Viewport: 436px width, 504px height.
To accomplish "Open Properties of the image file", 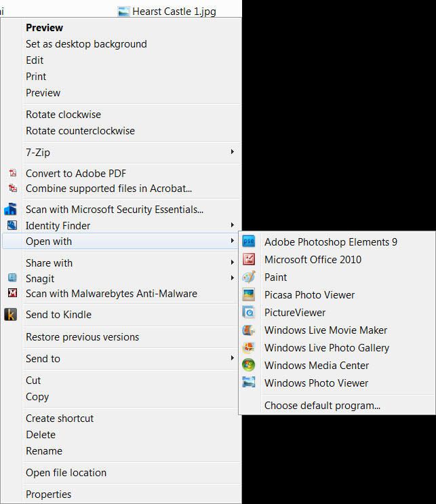I will (49, 495).
